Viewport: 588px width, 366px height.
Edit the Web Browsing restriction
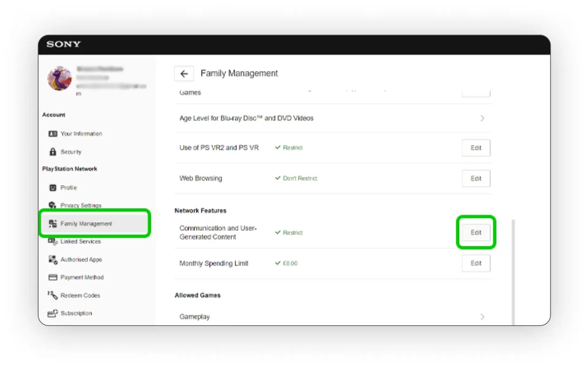pos(475,178)
